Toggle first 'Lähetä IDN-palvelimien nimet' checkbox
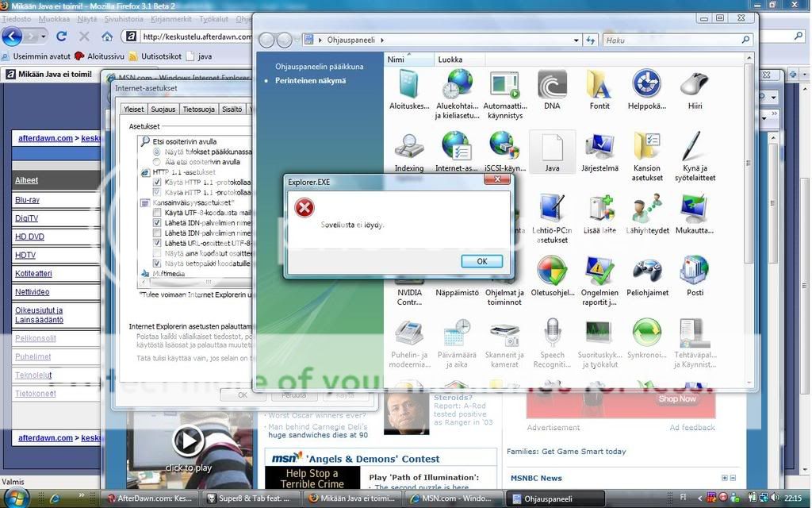812x508 pixels. pyautogui.click(x=157, y=223)
